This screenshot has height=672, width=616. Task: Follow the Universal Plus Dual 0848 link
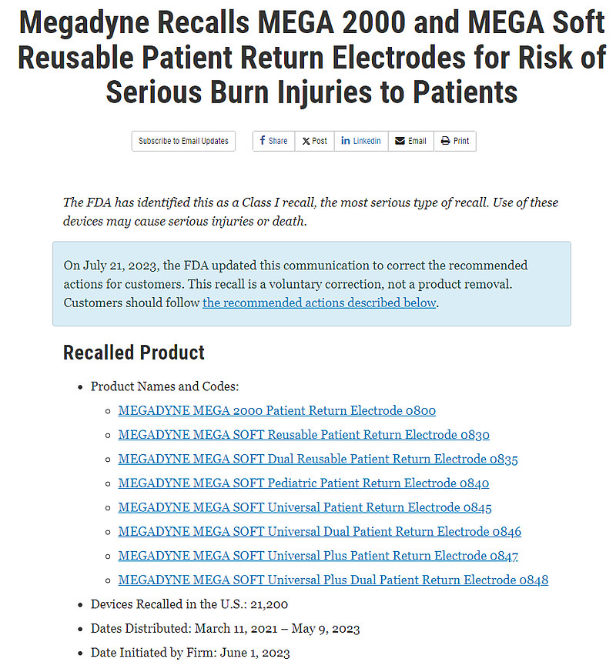coord(333,580)
